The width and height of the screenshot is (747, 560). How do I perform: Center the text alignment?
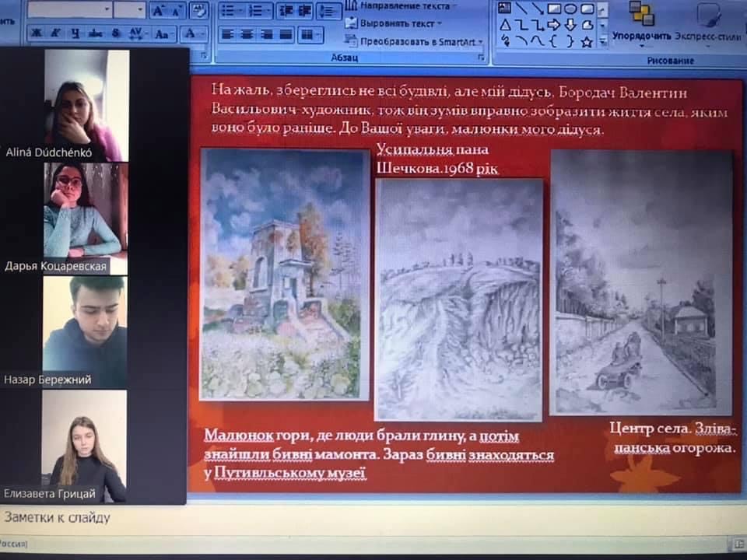247,34
